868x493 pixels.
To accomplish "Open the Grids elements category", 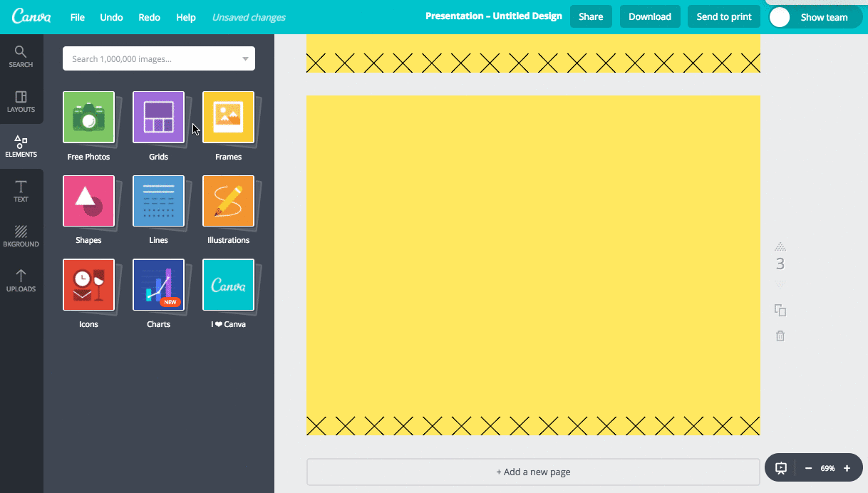I will click(x=158, y=117).
